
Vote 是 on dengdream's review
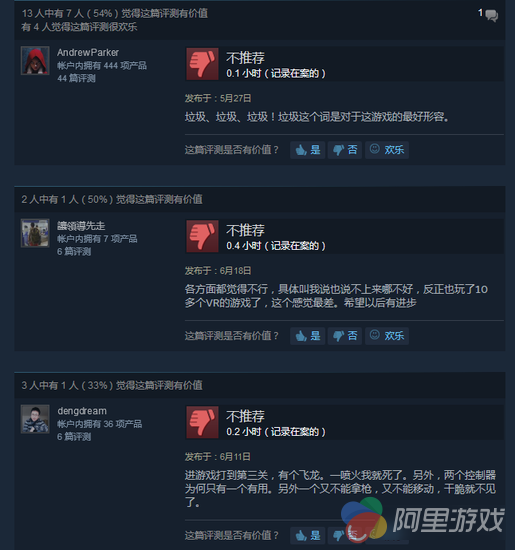click(x=308, y=535)
